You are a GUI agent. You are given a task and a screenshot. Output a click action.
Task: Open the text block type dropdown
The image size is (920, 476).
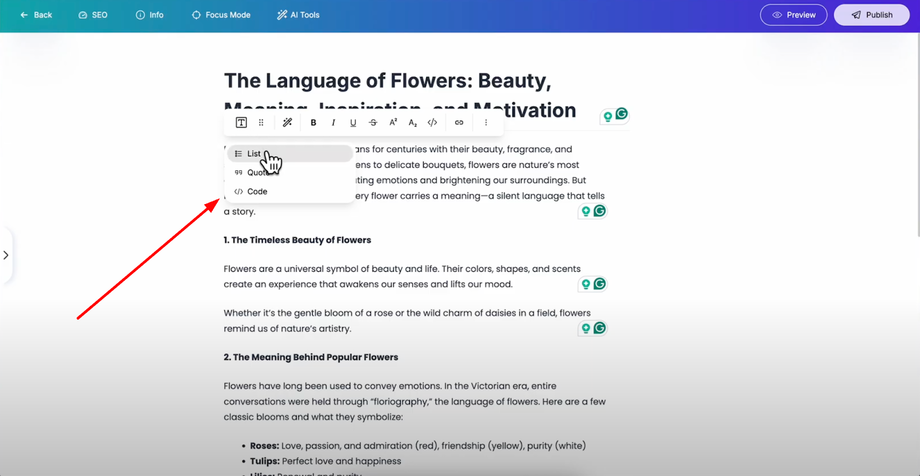pyautogui.click(x=241, y=123)
